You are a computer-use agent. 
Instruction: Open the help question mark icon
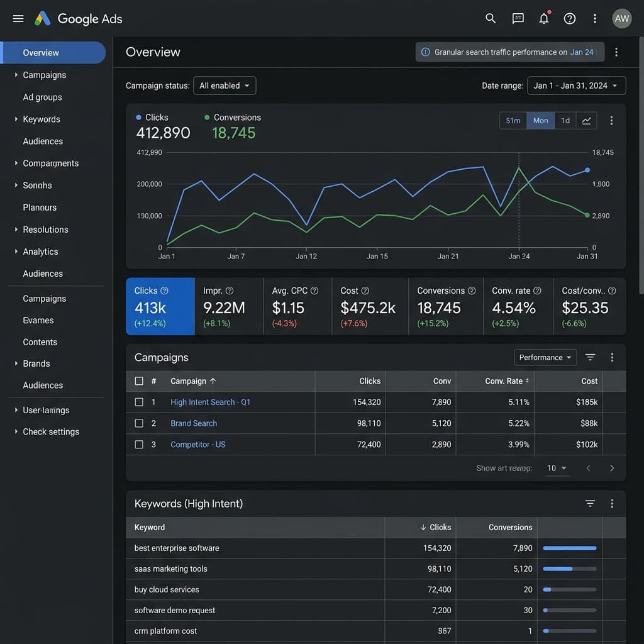(570, 19)
